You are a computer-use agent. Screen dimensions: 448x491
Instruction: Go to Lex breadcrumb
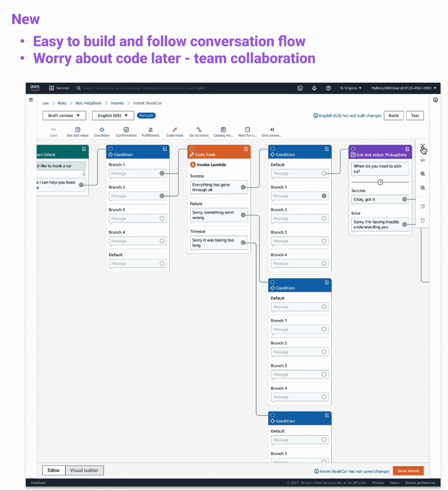tap(46, 103)
